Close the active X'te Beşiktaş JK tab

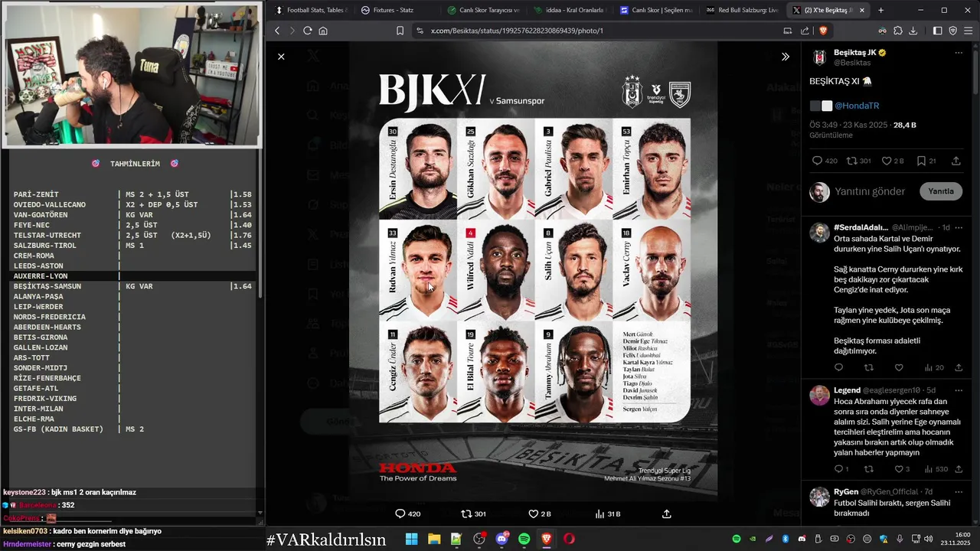[x=862, y=10]
